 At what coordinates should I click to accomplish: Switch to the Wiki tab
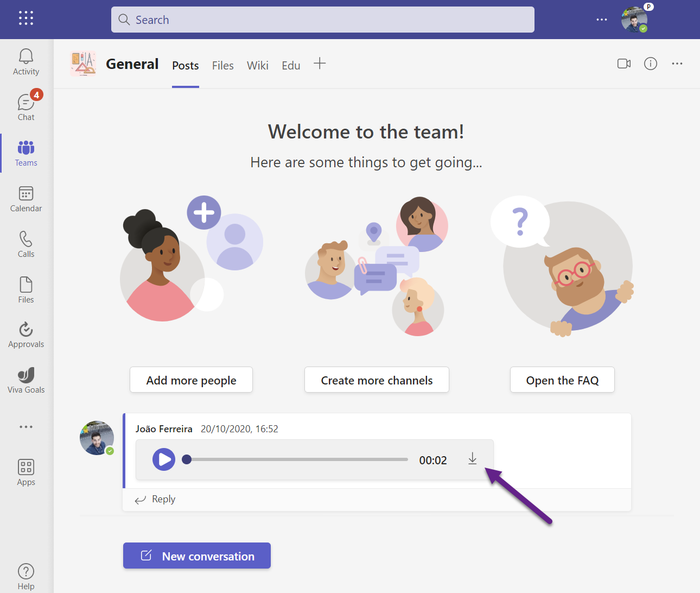tap(258, 66)
